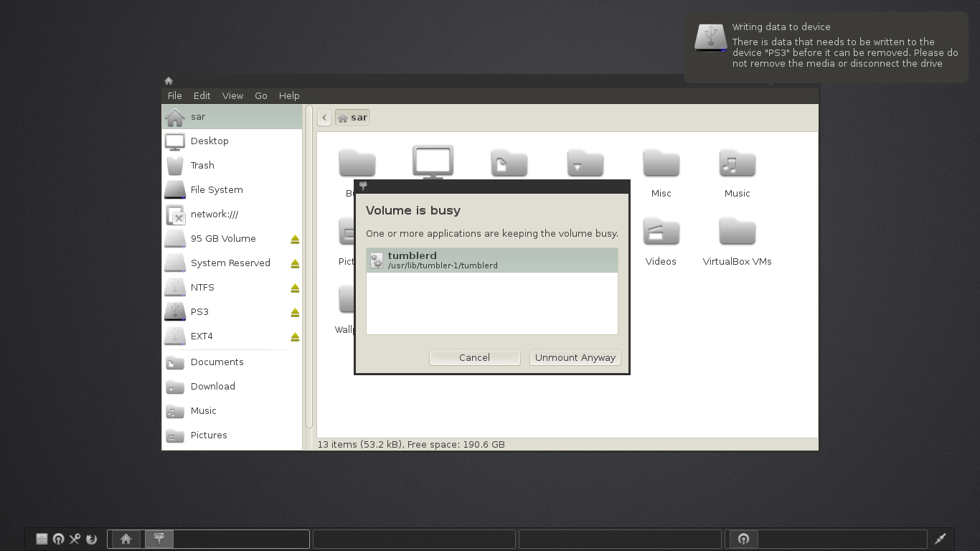Cancel the Volume is busy dialog

tap(474, 357)
